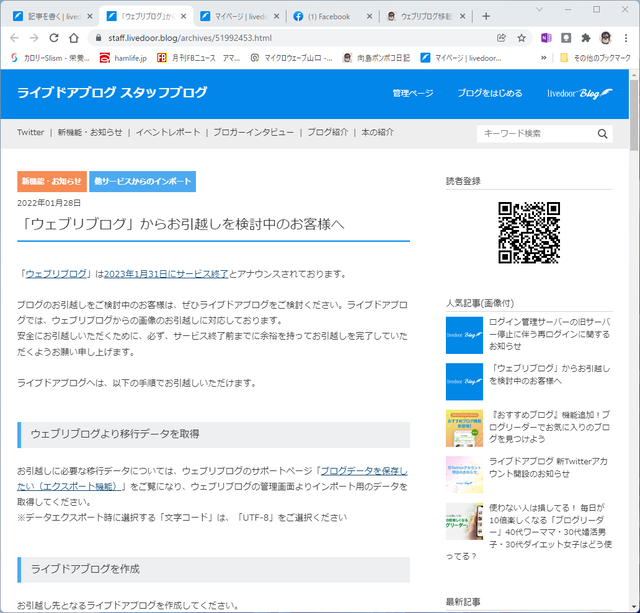Show hidden bookmarks with the chevron

[x=544, y=58]
